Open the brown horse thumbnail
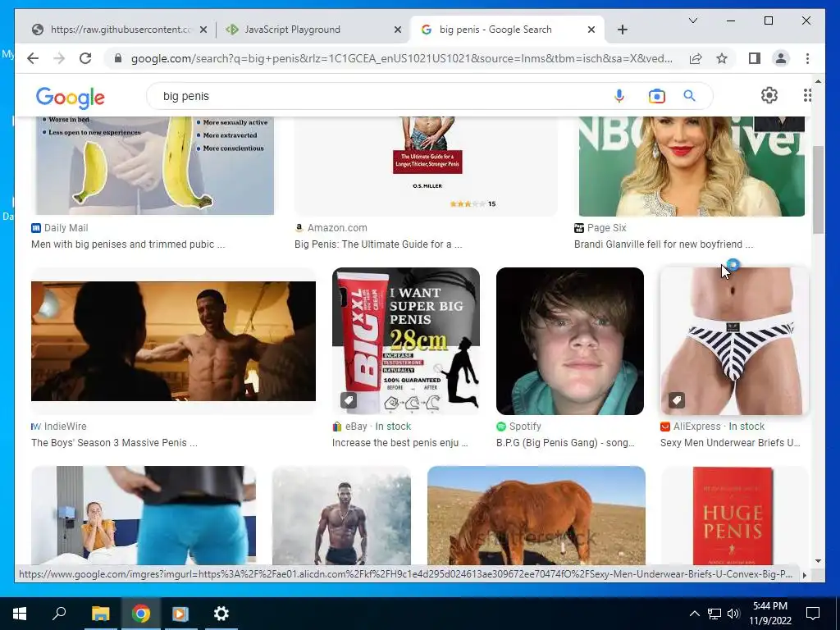This screenshot has height=630, width=840. point(536,515)
